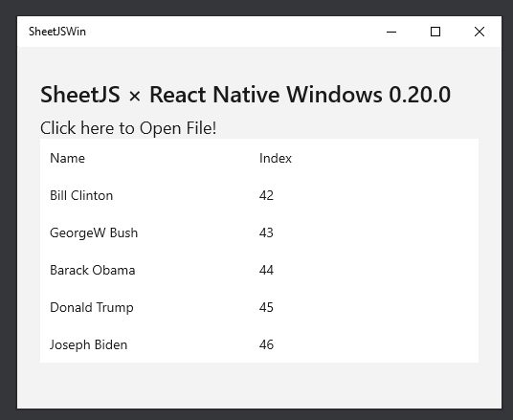Screen dimensions: 513x420
Task: Click the GeorgeW Bush cell
Action: tap(94, 232)
